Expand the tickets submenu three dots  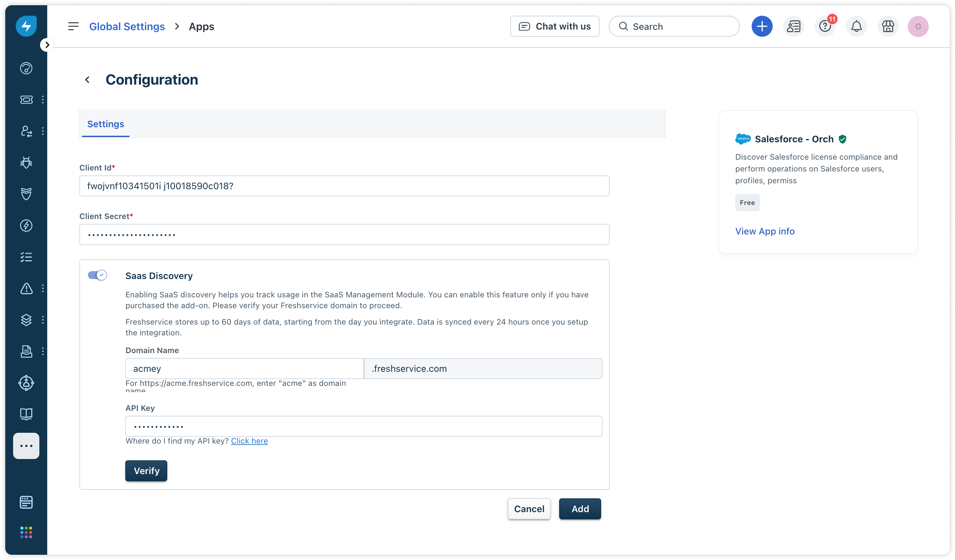(43, 100)
